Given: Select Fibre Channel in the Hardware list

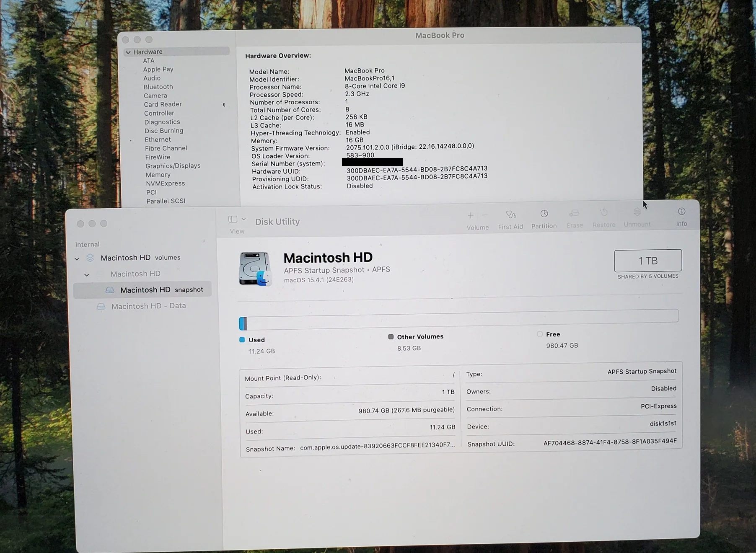Looking at the screenshot, I should click(x=166, y=148).
